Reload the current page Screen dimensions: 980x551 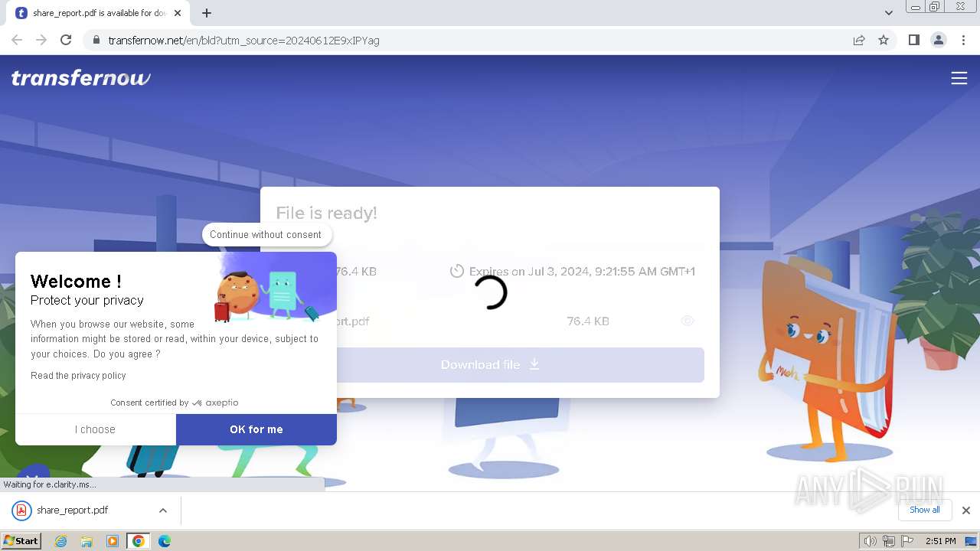(x=66, y=40)
